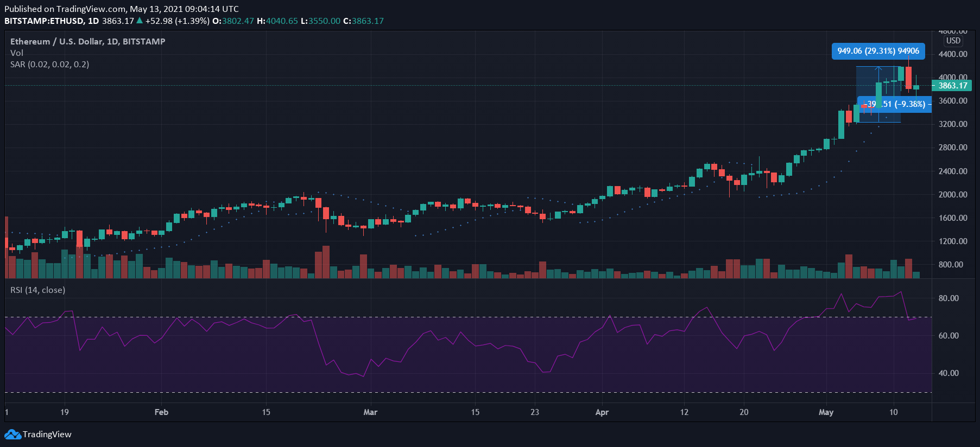Click the Apr date label on time axis
The image size is (980, 447).
tap(602, 412)
